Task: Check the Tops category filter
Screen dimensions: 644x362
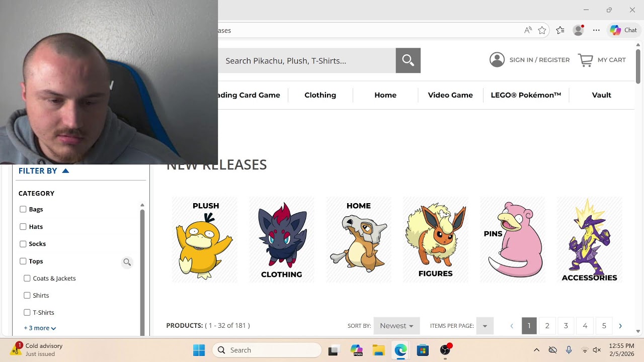Action: tap(23, 261)
